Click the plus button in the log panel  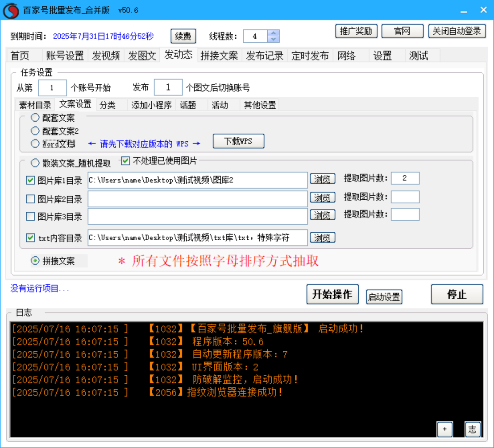[444, 429]
